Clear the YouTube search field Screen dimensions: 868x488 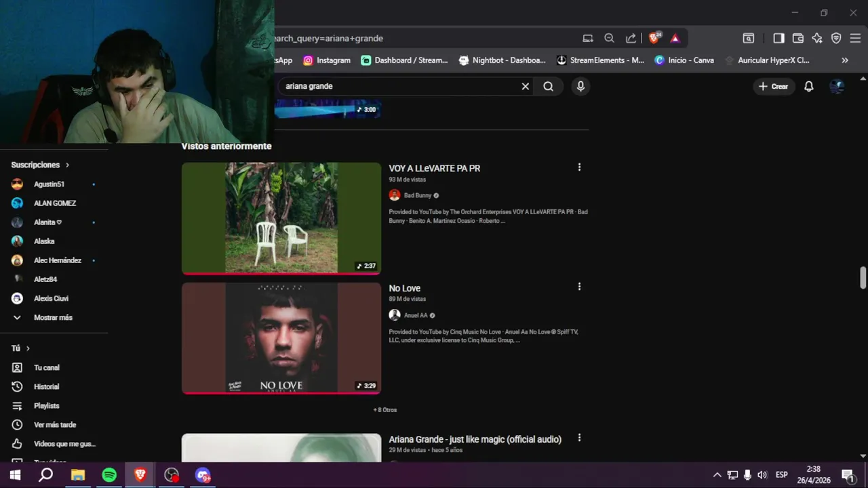(525, 86)
